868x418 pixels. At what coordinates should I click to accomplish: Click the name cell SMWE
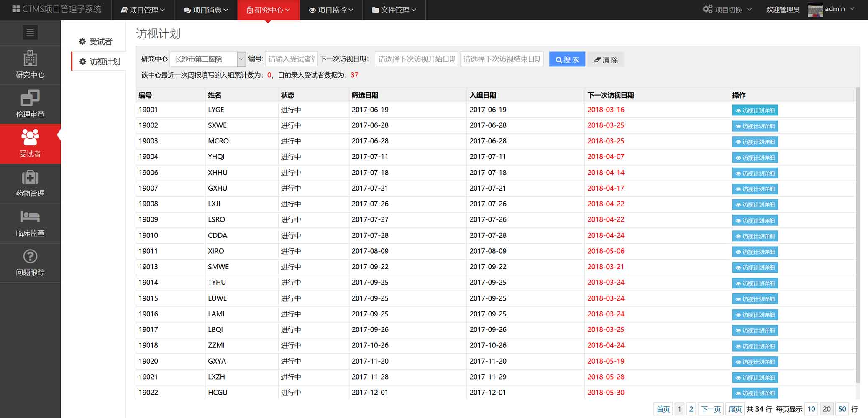[218, 267]
